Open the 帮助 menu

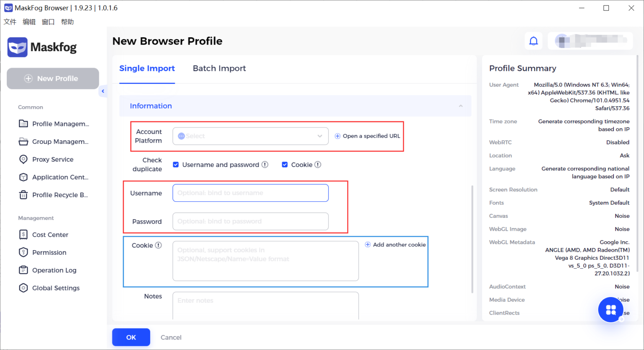[67, 21]
